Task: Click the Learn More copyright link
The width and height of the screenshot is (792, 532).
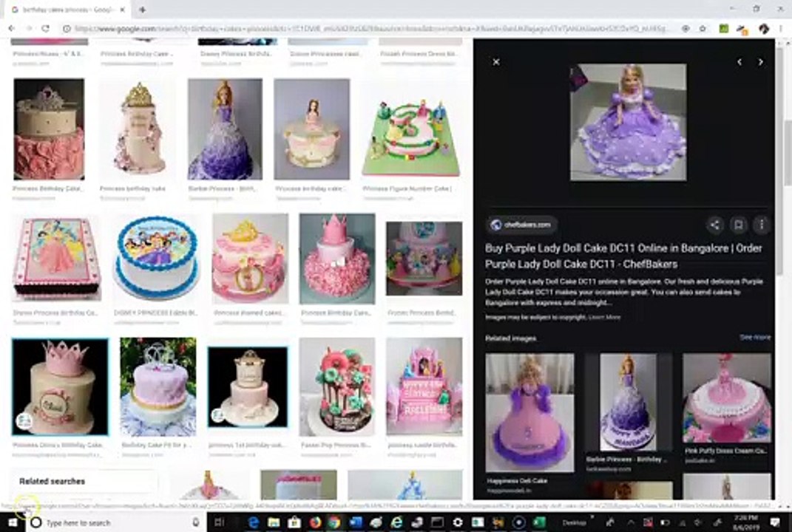Action: coord(605,318)
